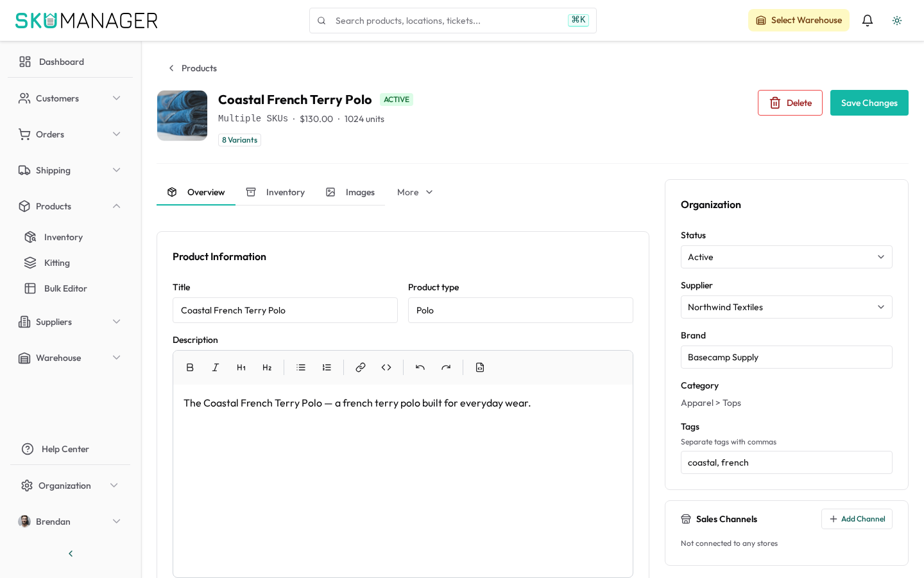The image size is (924, 578).
Task: Expand the Suppliers menu
Action: pos(70,322)
